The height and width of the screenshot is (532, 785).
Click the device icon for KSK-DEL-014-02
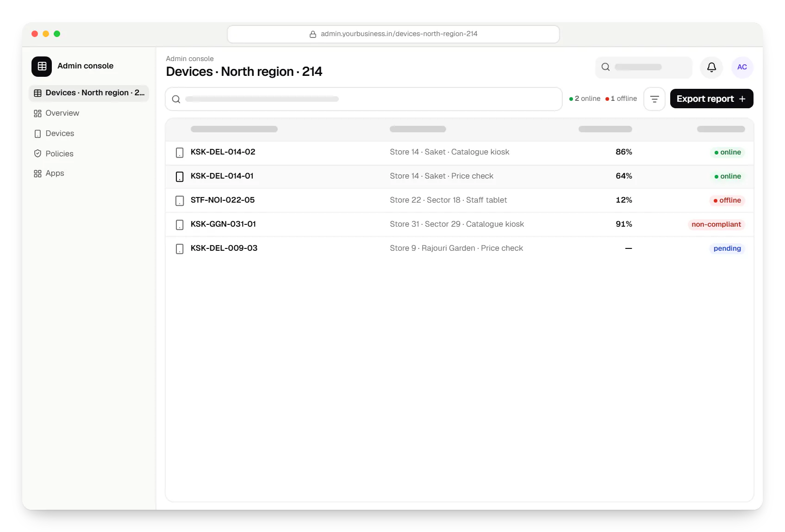pos(180,153)
